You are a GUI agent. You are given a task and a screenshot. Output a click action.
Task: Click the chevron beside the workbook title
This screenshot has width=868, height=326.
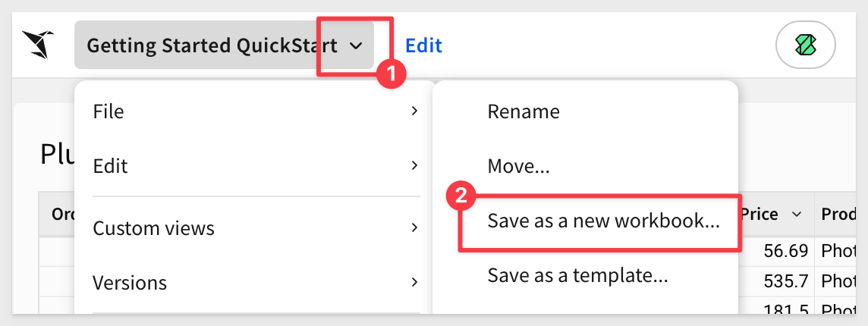[356, 45]
